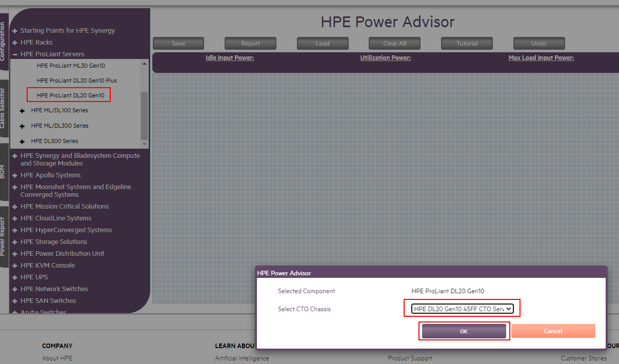This screenshot has height=364, width=619.
Task: Expand HPE UPS node
Action: click(x=15, y=277)
